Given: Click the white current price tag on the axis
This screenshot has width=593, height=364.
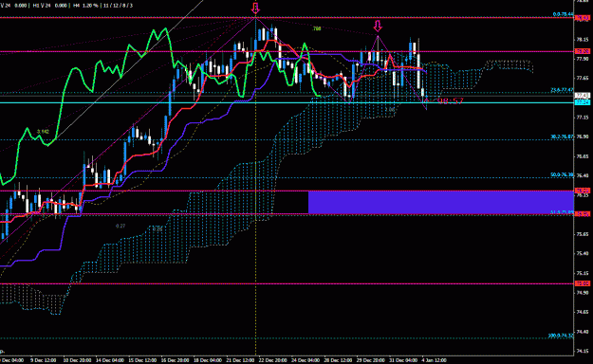Looking at the screenshot, I should [582, 95].
